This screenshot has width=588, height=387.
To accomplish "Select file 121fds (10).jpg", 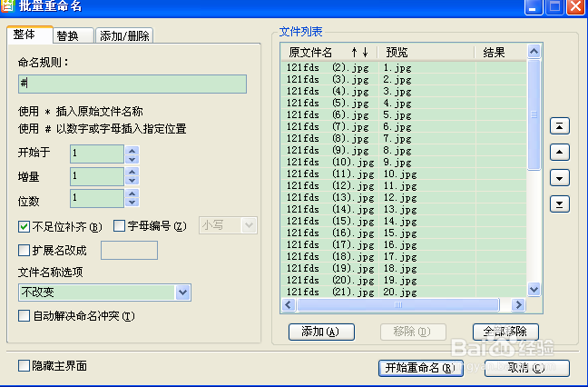I will point(330,162).
